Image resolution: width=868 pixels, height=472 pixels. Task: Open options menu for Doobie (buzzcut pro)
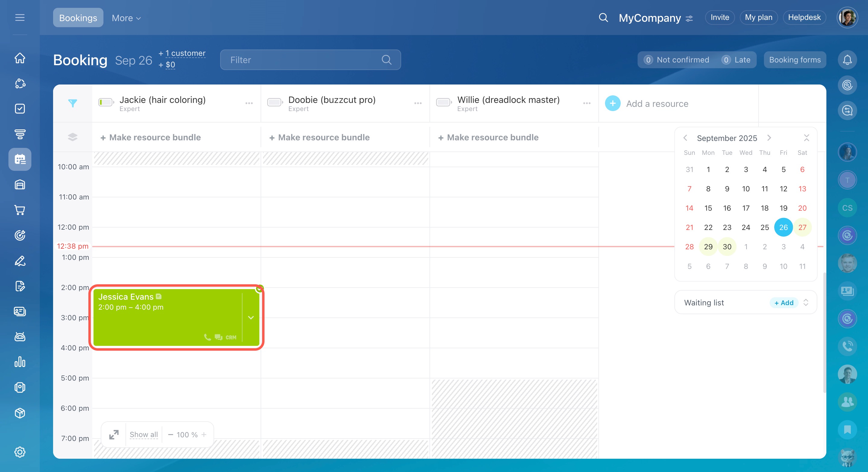coord(418,103)
